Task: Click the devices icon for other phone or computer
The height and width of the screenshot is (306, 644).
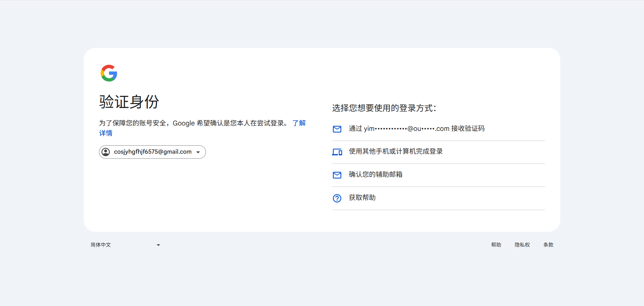Action: tap(337, 152)
